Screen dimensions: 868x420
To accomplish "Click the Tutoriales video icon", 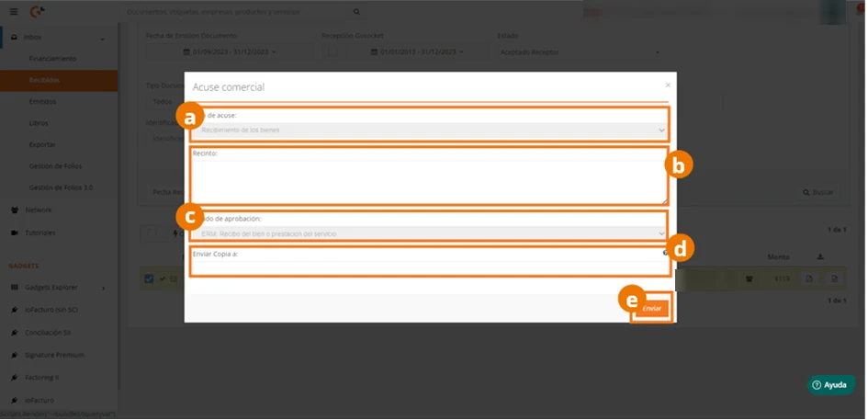I will [15, 233].
